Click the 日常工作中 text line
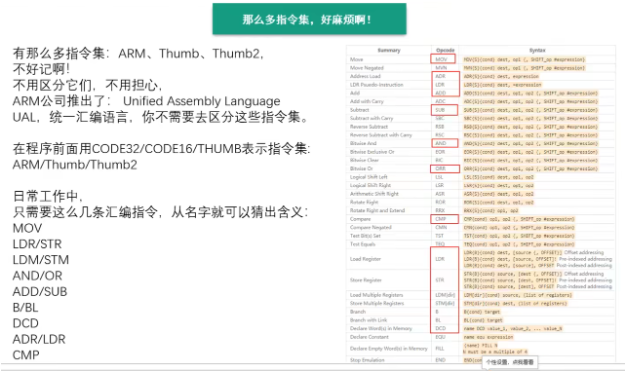Image resolution: width=625 pixels, height=371 pixels. point(48,196)
